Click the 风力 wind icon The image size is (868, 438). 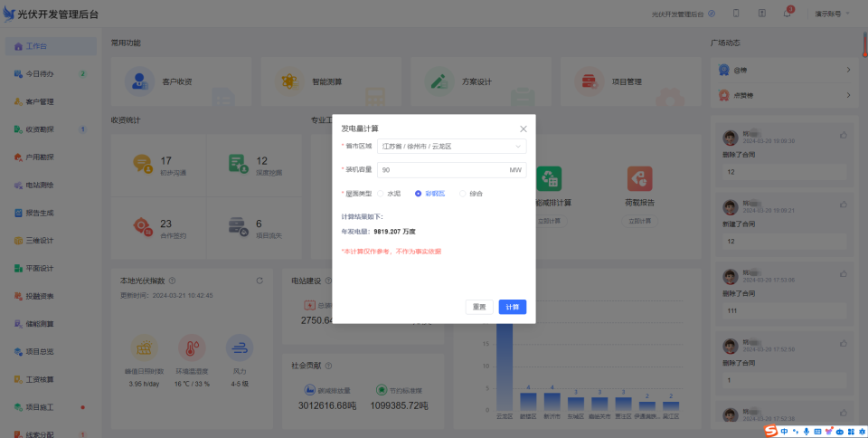pos(239,348)
